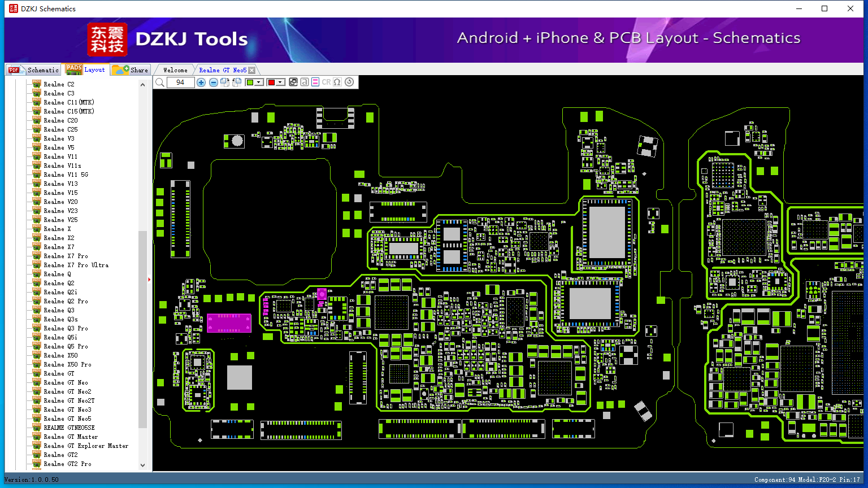The height and width of the screenshot is (488, 868).
Task: Collapse the side panel using the red arrow
Action: (149, 279)
